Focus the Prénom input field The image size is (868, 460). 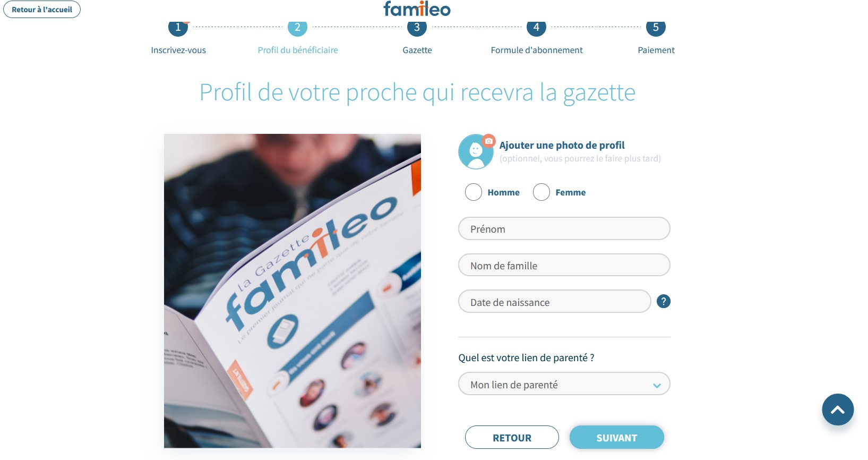coord(564,228)
